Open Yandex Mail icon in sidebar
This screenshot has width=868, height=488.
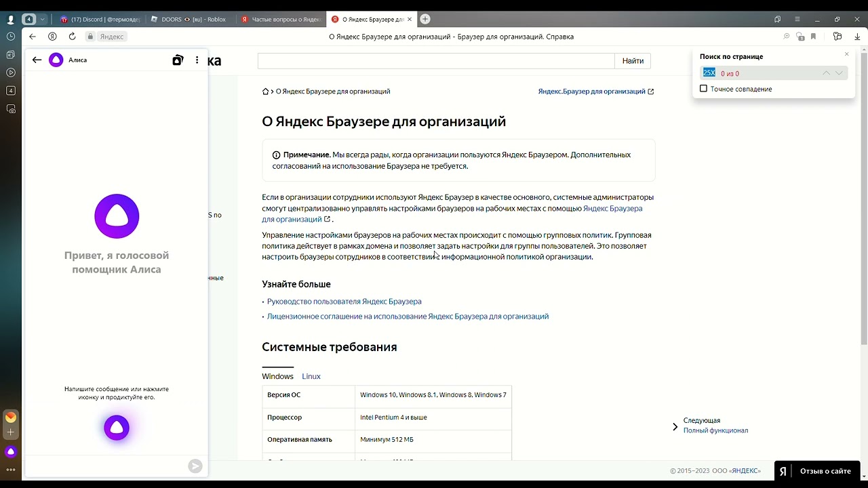pyautogui.click(x=11, y=418)
